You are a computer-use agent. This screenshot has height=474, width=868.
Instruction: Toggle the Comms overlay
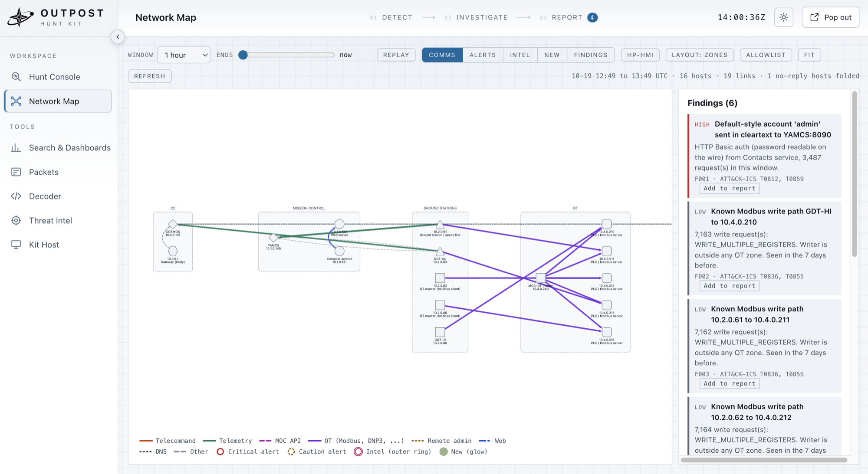[x=442, y=55]
